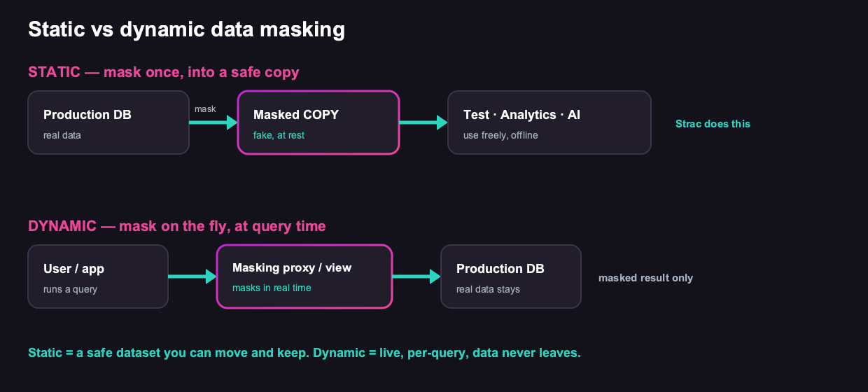The height and width of the screenshot is (392, 868).
Task: Click the 'runs a query' subtitle
Action: [x=70, y=289]
